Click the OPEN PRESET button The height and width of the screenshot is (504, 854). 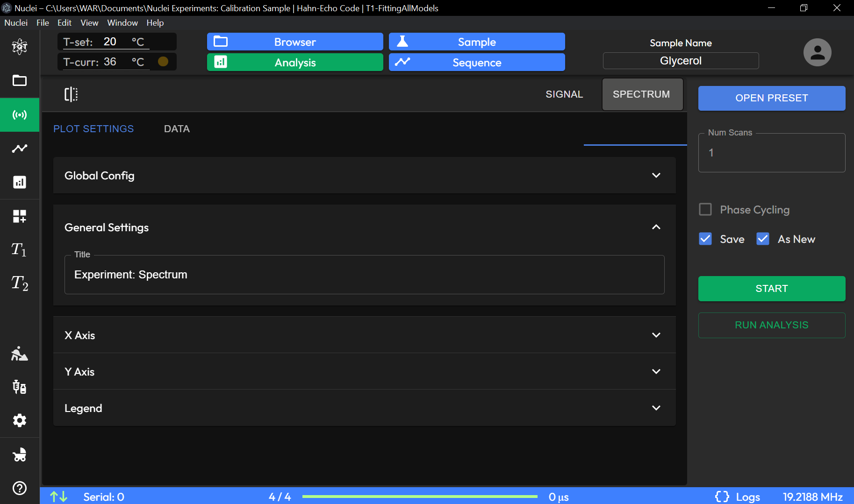[x=772, y=98]
